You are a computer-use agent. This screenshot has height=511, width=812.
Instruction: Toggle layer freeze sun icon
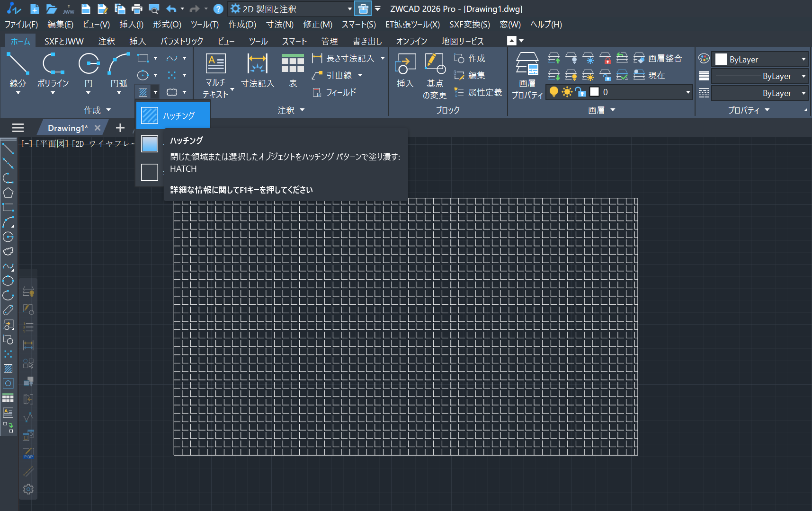(567, 92)
